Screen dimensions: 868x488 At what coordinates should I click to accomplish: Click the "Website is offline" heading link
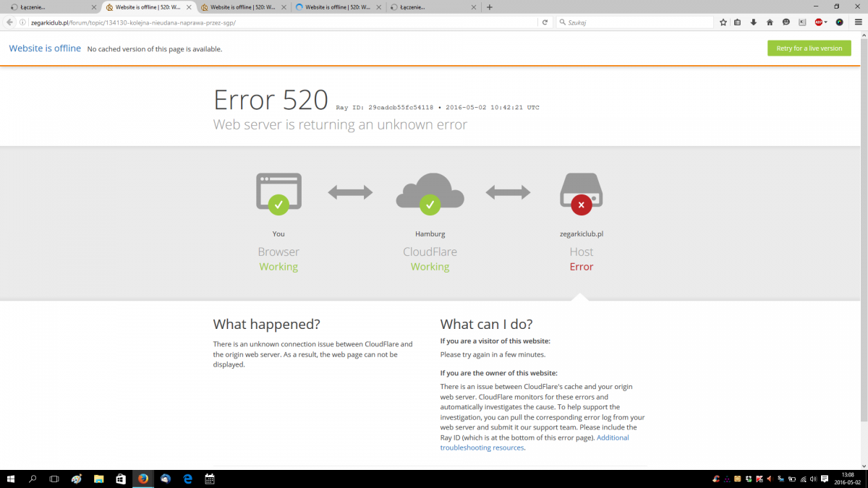45,48
